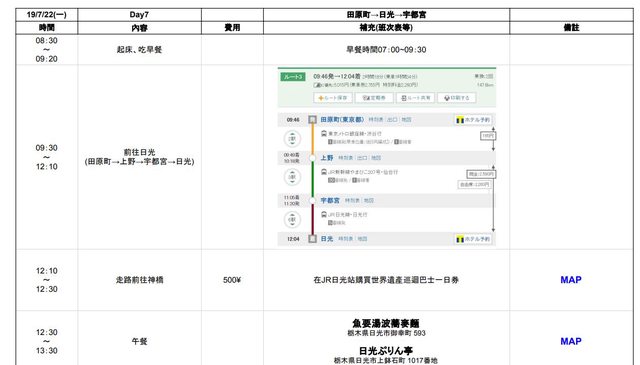This screenshot has width=640, height=365.
Task: Select the 500¥ cost cell
Action: pyautogui.click(x=232, y=280)
